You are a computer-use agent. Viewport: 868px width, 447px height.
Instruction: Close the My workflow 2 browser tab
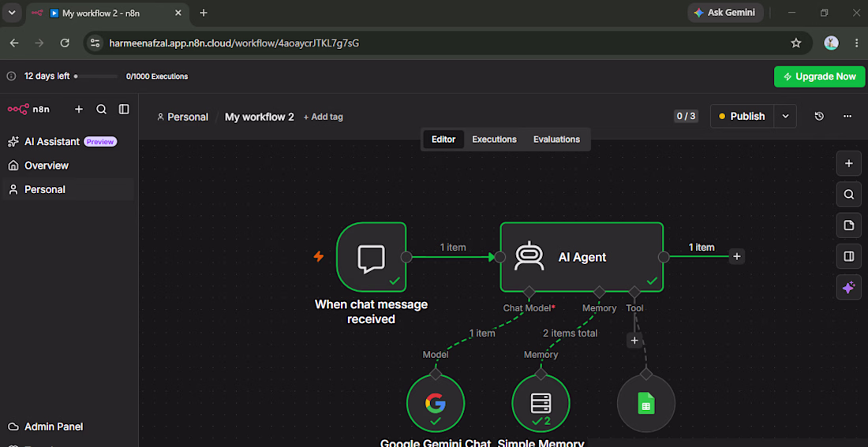[x=178, y=13]
